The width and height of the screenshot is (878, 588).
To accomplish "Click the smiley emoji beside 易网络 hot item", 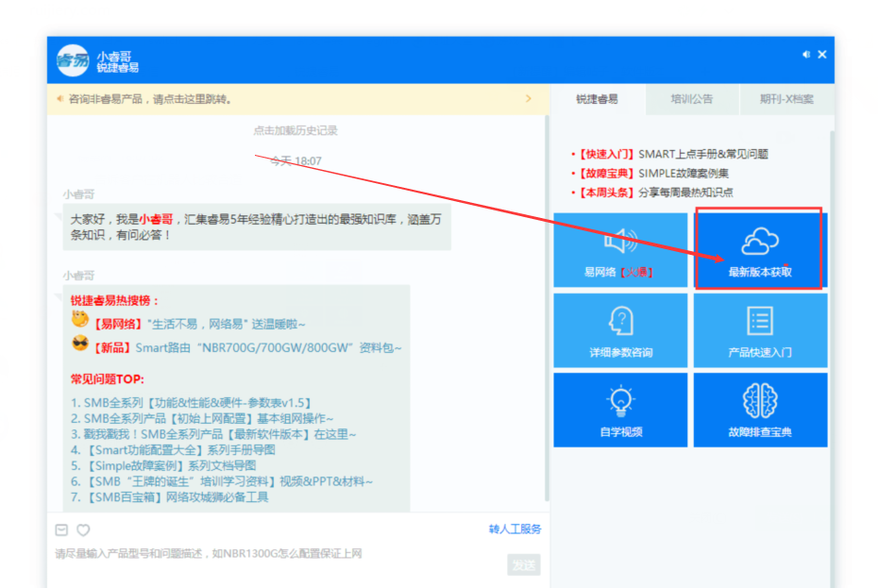I will tap(80, 320).
